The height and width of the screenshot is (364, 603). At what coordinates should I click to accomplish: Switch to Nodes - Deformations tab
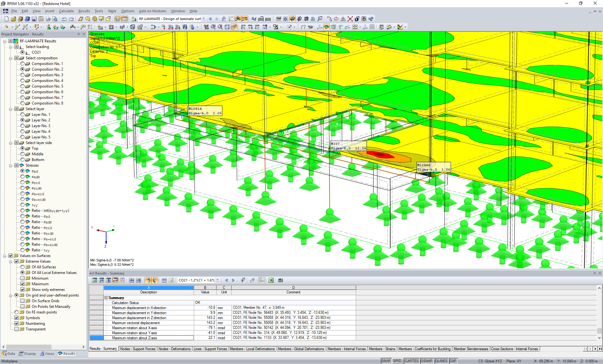click(174, 349)
